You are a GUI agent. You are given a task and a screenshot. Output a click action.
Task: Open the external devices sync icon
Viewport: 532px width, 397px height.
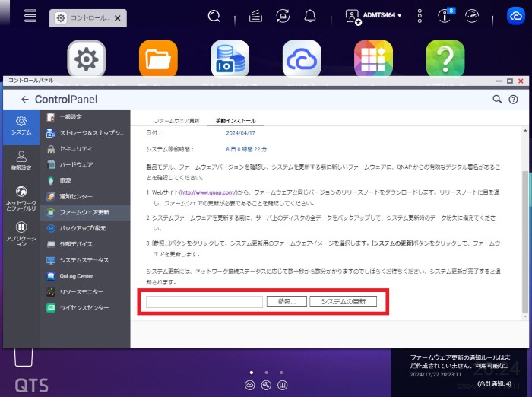point(283,16)
